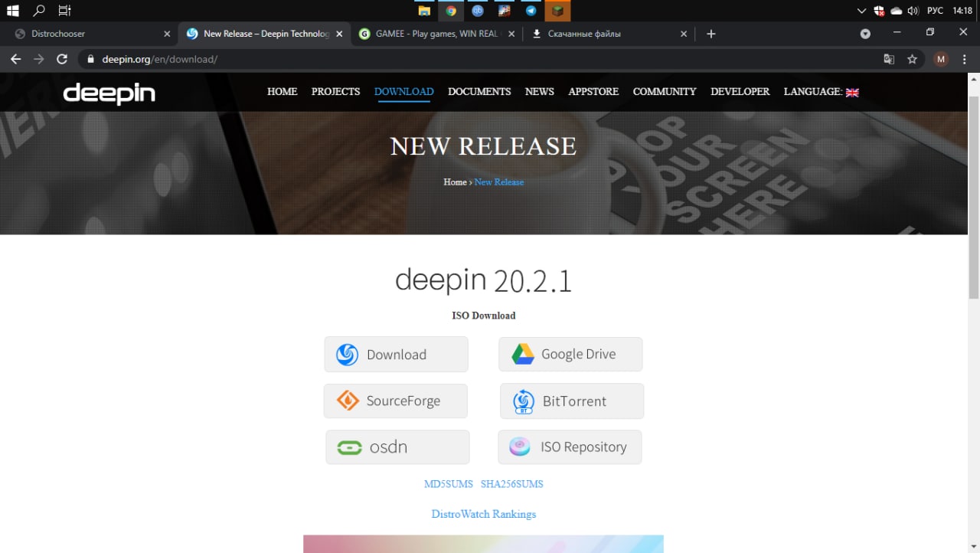
Task: Switch to the GAMEE tab
Action: [x=436, y=34]
